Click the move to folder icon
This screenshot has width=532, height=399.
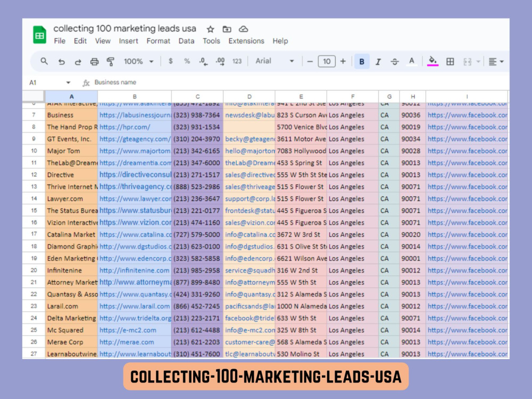pyautogui.click(x=227, y=29)
